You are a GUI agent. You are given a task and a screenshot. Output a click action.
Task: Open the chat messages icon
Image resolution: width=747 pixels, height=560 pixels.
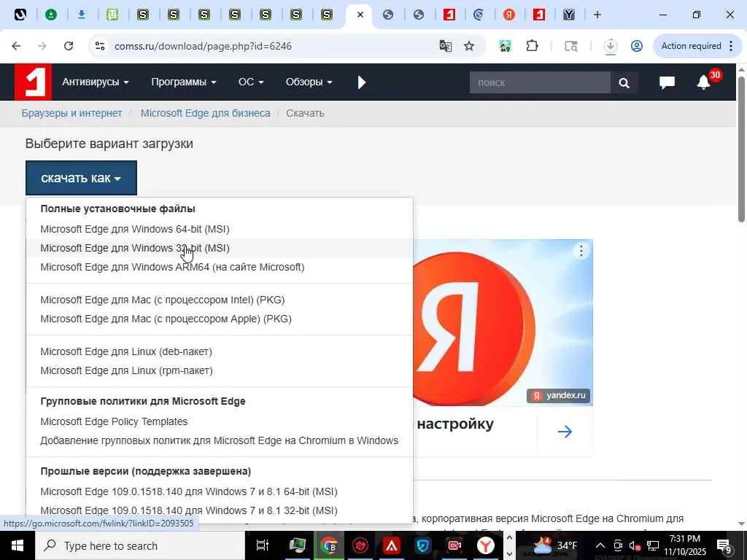click(667, 82)
